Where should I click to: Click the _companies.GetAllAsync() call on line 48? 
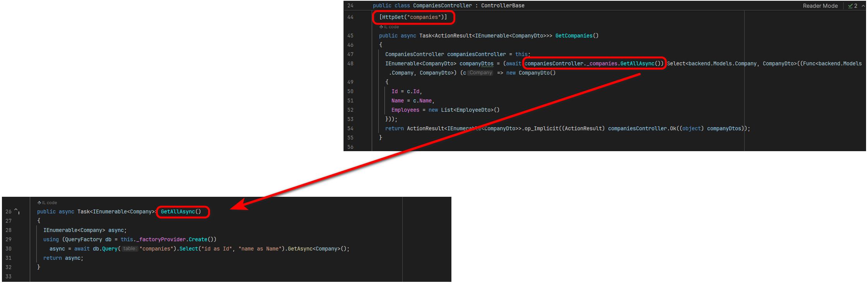click(x=594, y=63)
